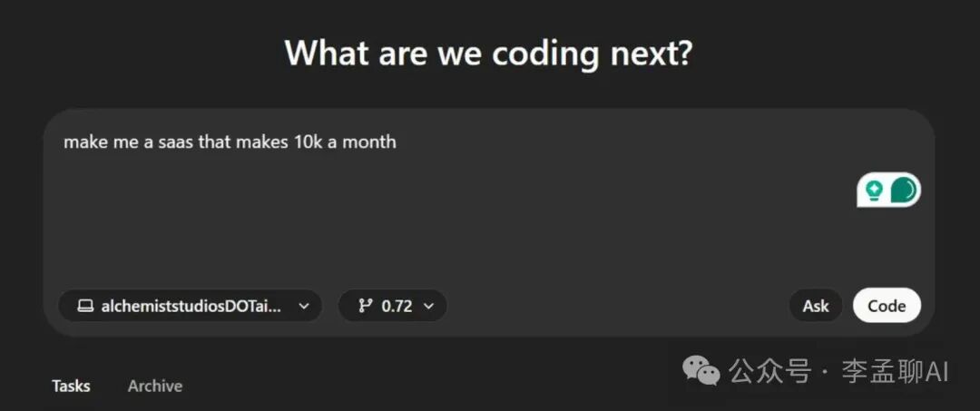The width and height of the screenshot is (980, 411).
Task: Click the git branch icon beside 0.72
Action: point(365,306)
